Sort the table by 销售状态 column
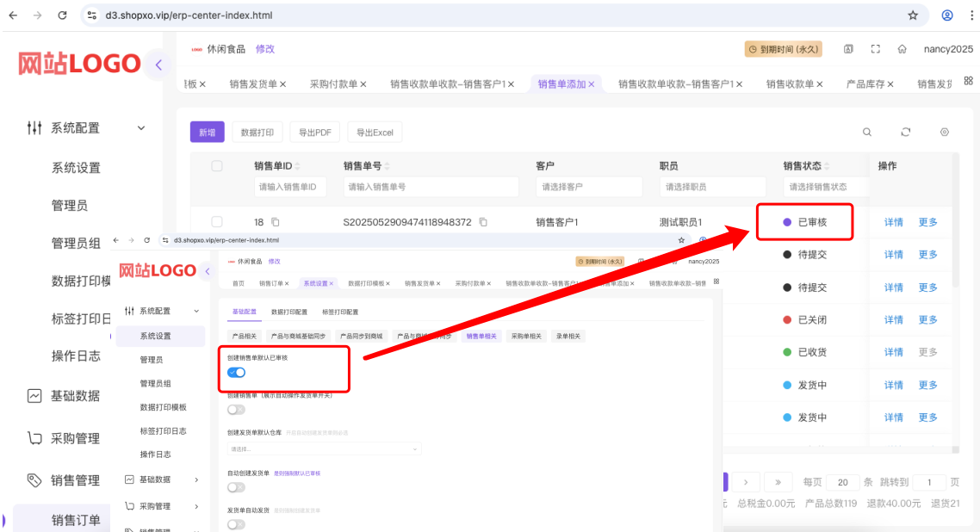 point(827,166)
